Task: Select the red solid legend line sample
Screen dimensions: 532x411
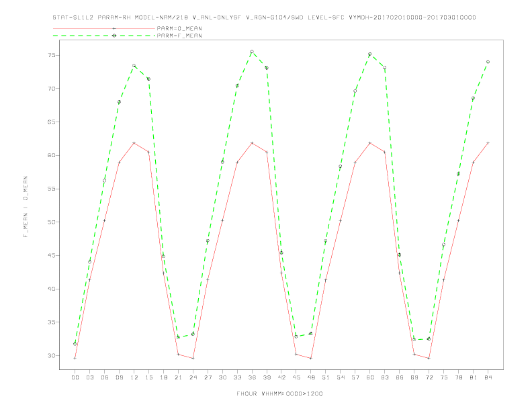Action: pyautogui.click(x=104, y=28)
